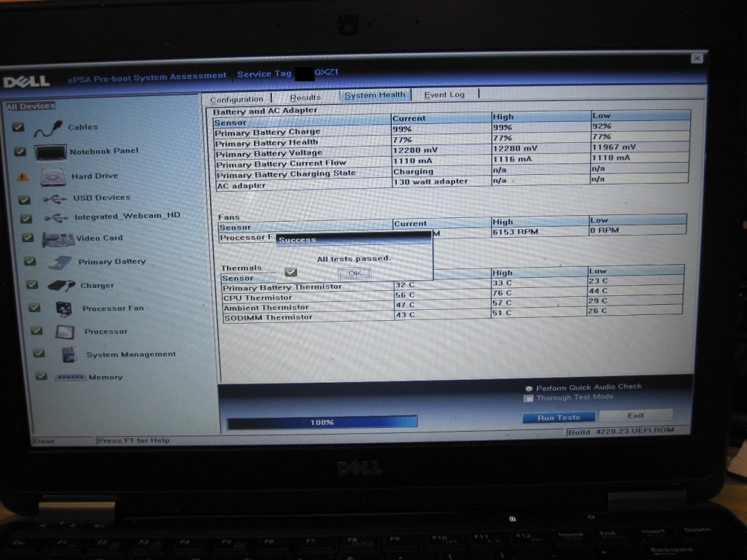Viewport: 747px width, 560px height.
Task: Click the Primary Battery Health row label
Action: (x=266, y=142)
